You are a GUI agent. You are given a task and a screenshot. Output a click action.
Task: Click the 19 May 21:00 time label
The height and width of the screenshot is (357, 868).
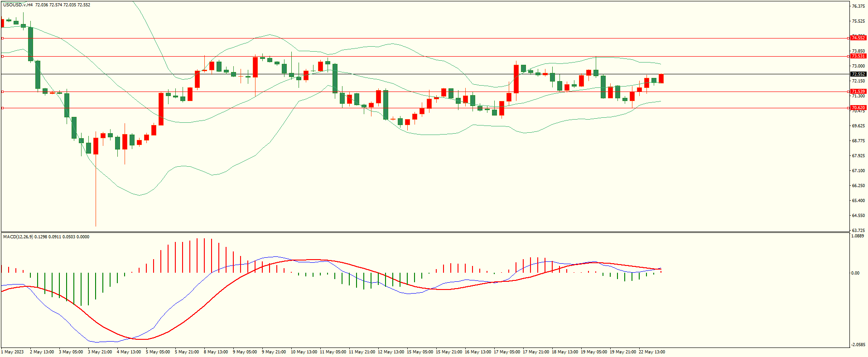click(x=623, y=352)
